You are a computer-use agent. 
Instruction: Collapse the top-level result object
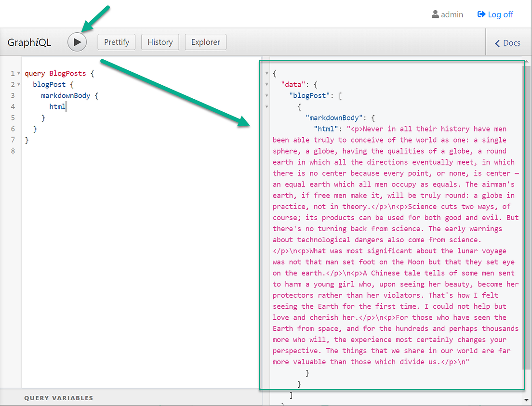point(266,73)
